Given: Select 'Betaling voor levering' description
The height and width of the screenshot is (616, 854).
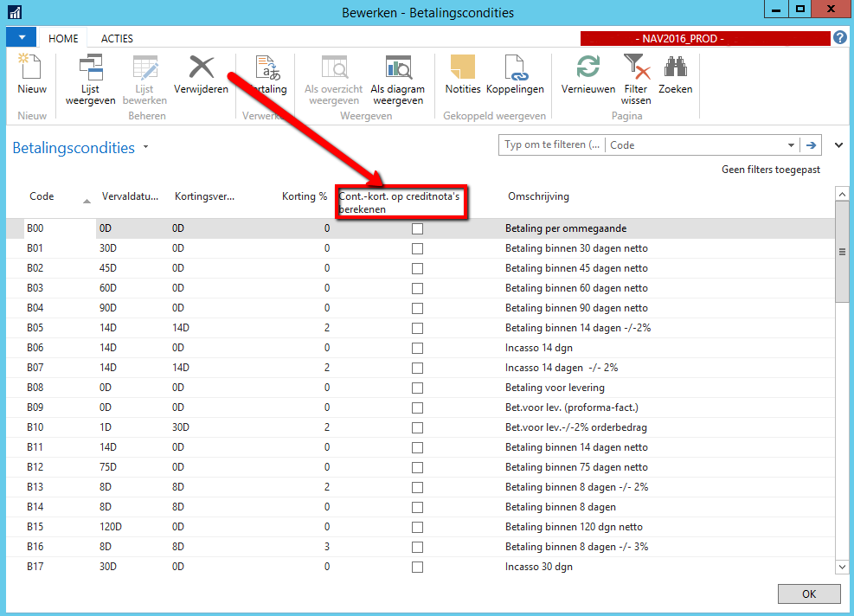Looking at the screenshot, I should click(x=555, y=388).
